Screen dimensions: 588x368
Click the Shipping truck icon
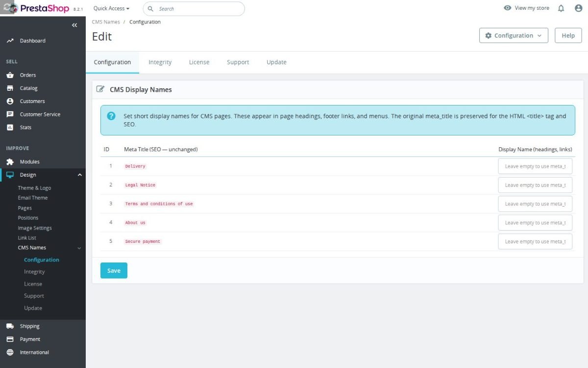click(10, 326)
